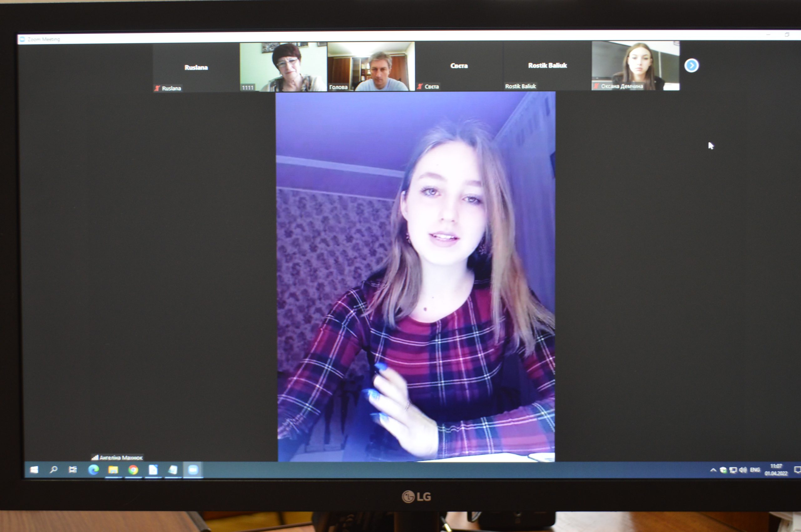This screenshot has height=532, width=801.
Task: Click the next participants arrow button
Action: click(x=691, y=65)
